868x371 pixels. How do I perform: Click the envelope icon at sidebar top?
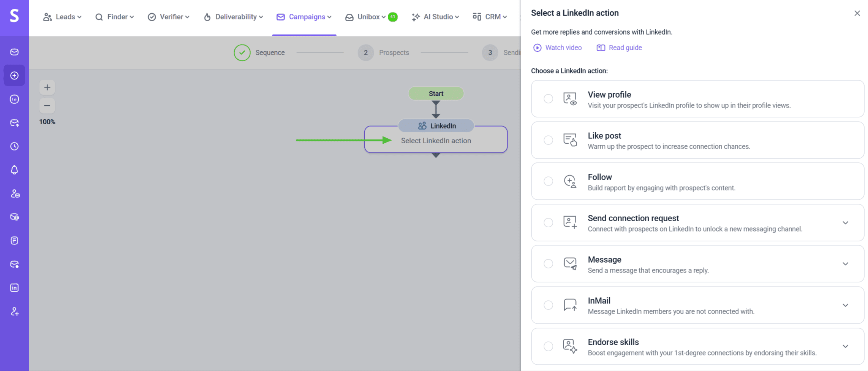point(14,52)
